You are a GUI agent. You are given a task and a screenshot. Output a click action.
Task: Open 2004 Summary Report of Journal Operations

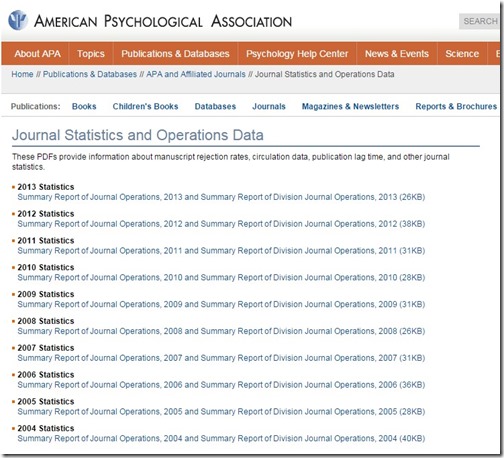pyautogui.click(x=221, y=438)
